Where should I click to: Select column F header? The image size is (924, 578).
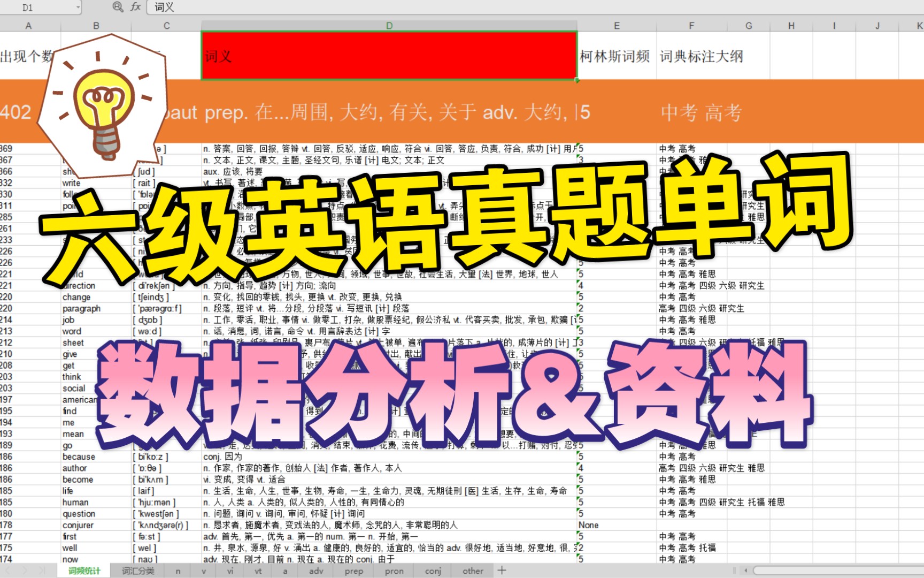(691, 26)
